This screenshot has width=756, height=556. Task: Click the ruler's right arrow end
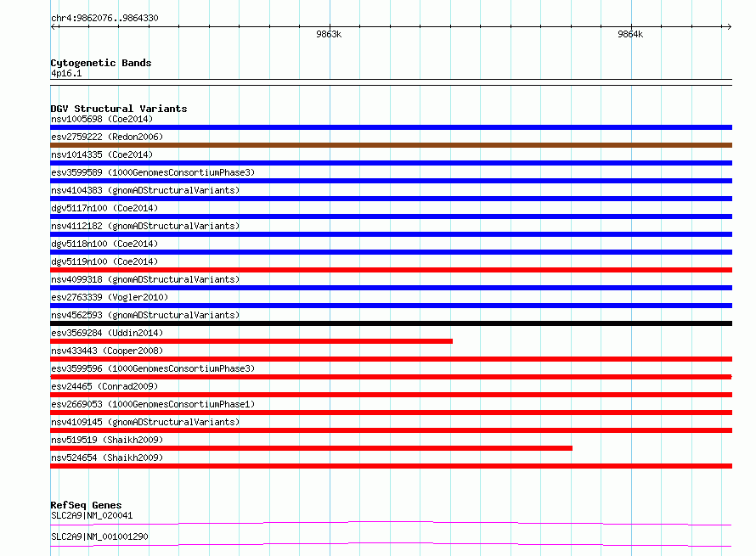[729, 27]
